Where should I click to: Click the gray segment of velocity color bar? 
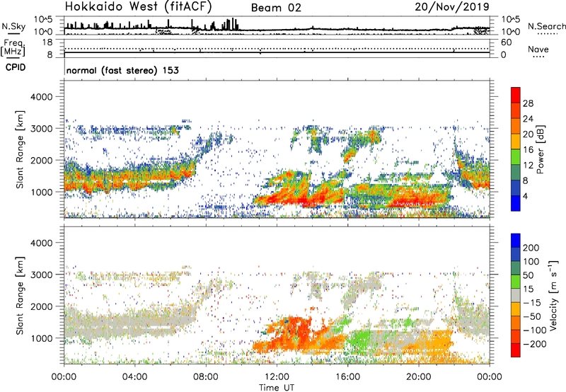click(516, 296)
